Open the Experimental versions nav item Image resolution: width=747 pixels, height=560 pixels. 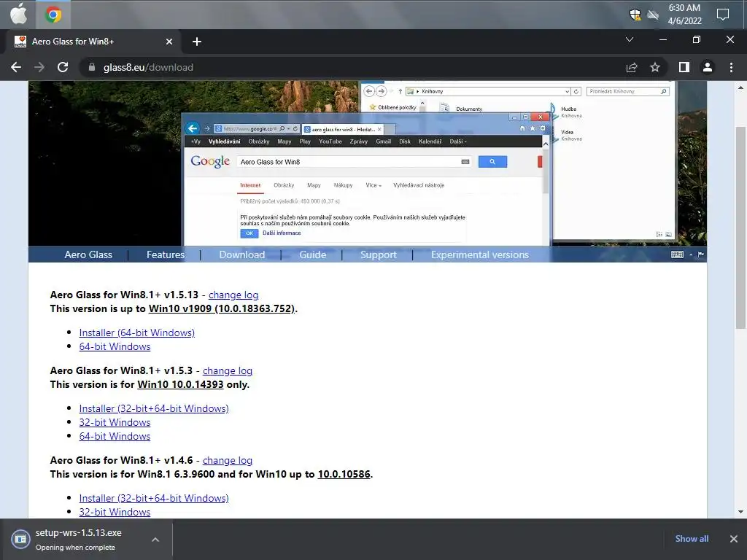[480, 254]
